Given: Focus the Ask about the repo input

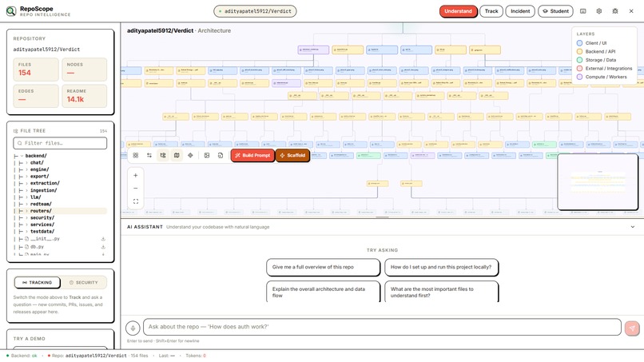Looking at the screenshot, I should pyautogui.click(x=382, y=327).
